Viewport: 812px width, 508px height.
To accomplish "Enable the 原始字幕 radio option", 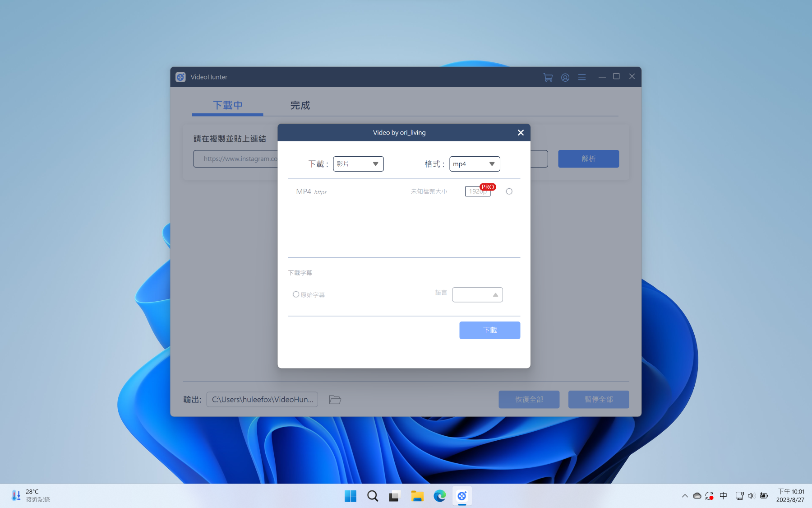I will pos(296,294).
